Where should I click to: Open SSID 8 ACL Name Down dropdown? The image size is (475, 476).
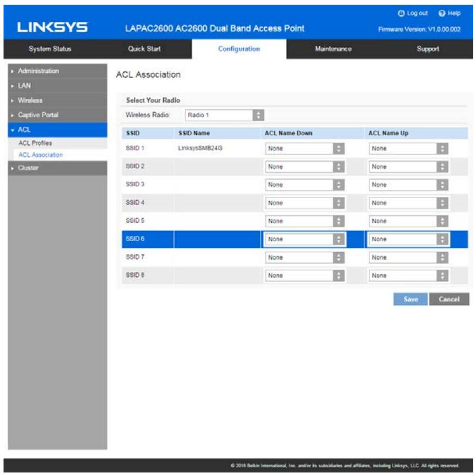pos(305,276)
